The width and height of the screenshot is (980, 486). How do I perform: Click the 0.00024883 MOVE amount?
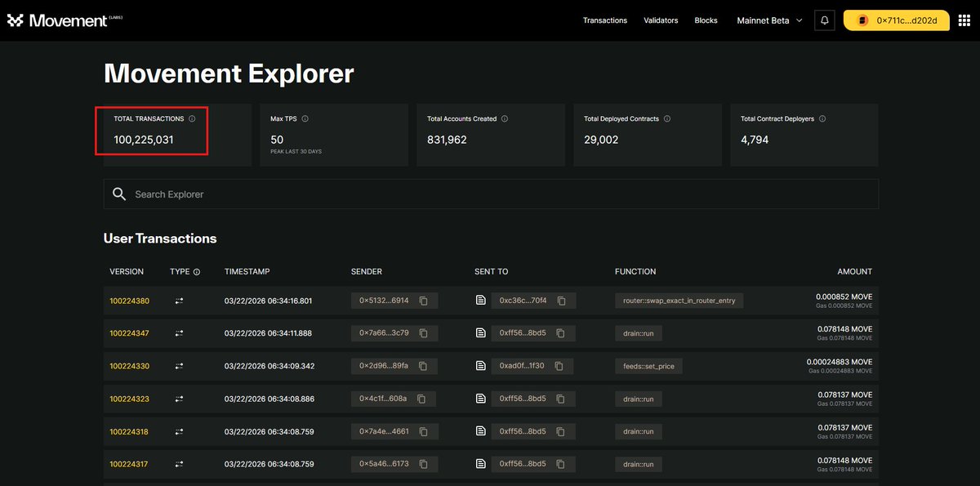pos(840,362)
